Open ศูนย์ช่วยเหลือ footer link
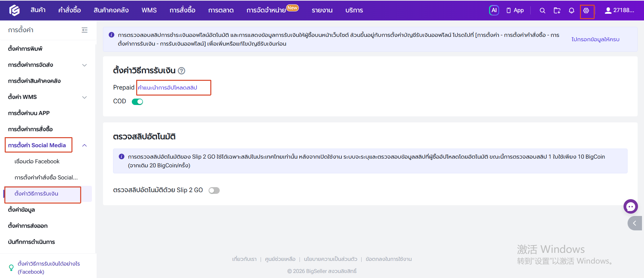 pyautogui.click(x=280, y=259)
